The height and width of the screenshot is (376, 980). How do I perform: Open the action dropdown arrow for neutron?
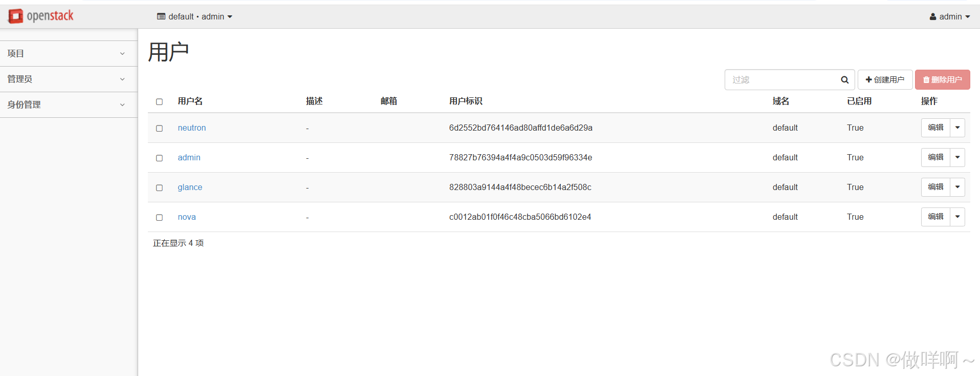957,128
